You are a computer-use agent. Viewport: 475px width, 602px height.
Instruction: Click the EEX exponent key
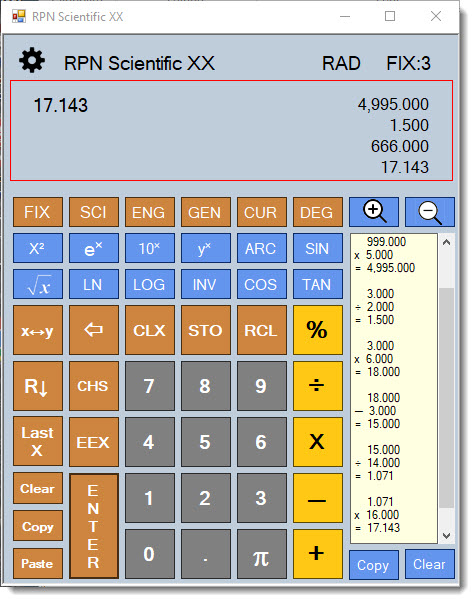point(94,442)
